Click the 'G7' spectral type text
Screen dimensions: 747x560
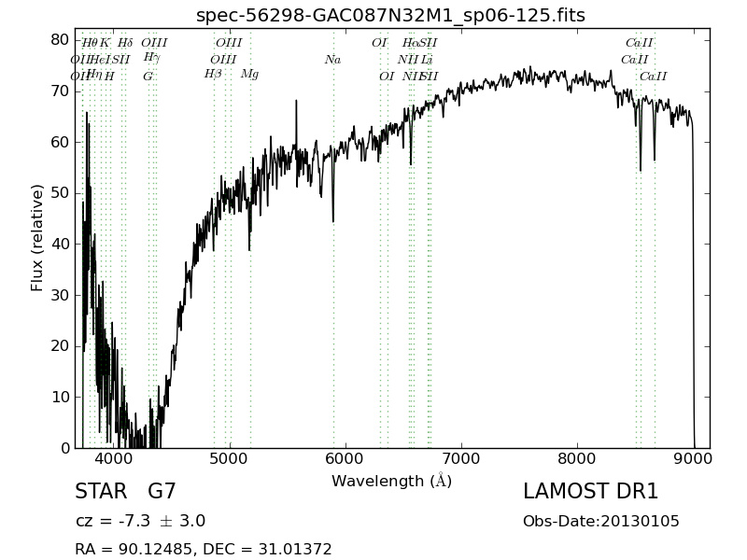pos(162,491)
